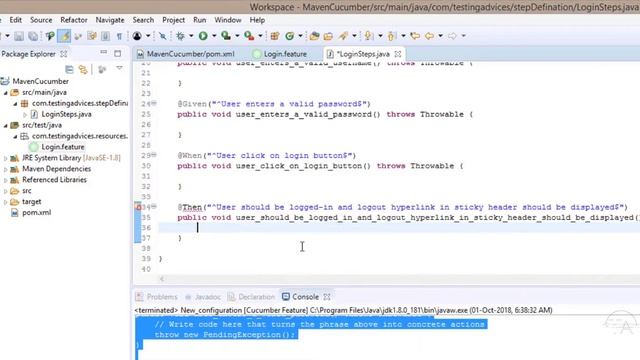640x360 pixels.
Task: Click Run External Tools icon
Action: coord(249,36)
